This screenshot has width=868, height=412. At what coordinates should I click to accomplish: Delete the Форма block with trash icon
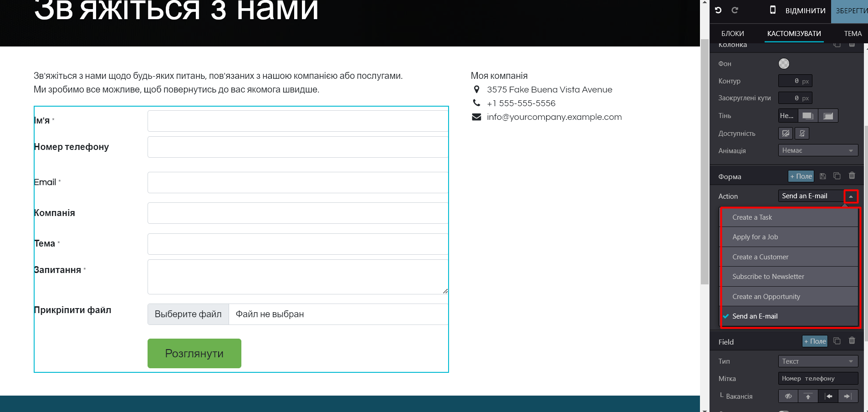852,176
